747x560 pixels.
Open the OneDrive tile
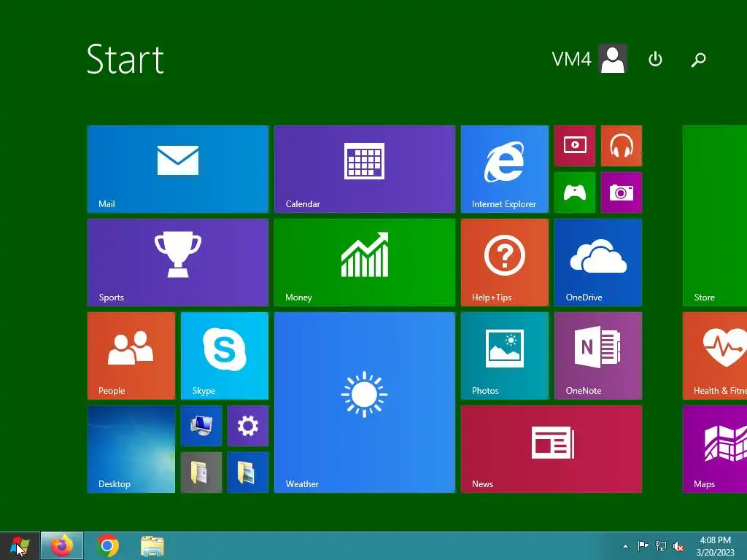tap(598, 262)
